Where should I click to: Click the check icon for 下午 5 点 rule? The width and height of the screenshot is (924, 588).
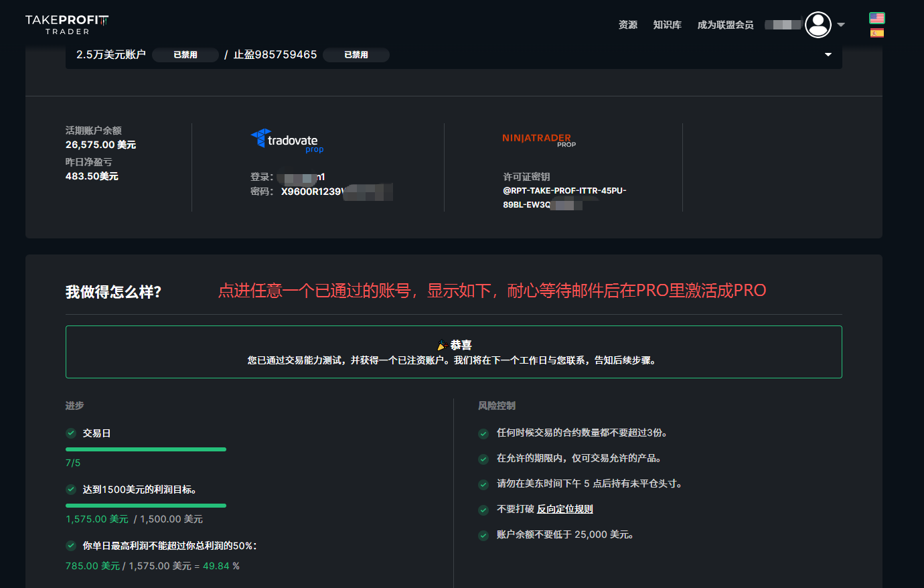coord(483,484)
